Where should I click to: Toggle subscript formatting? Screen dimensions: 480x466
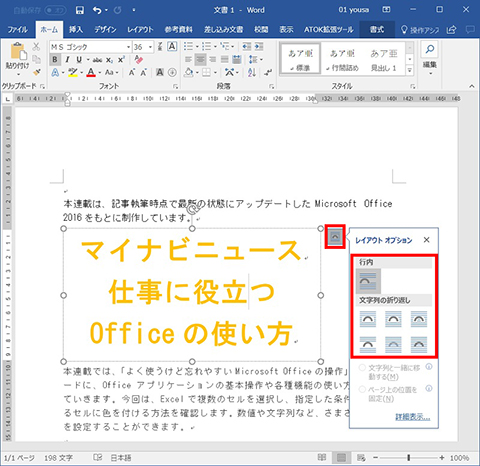click(x=109, y=60)
